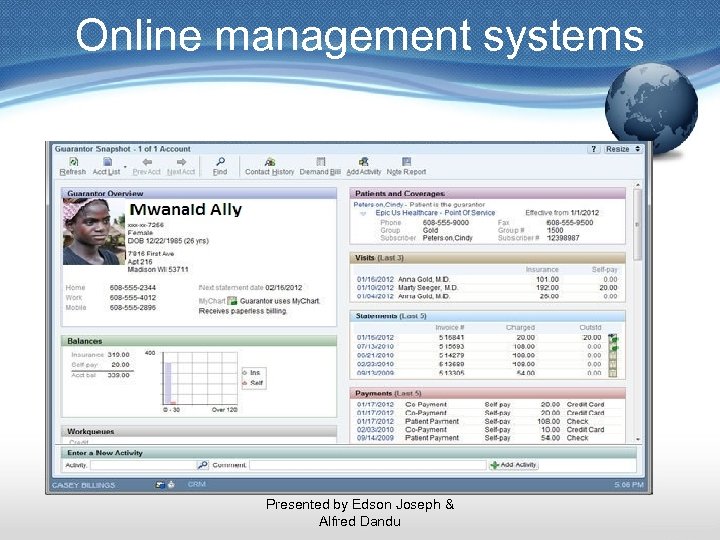Click the Comment input field
The width and height of the screenshot is (720, 540).
click(x=368, y=465)
